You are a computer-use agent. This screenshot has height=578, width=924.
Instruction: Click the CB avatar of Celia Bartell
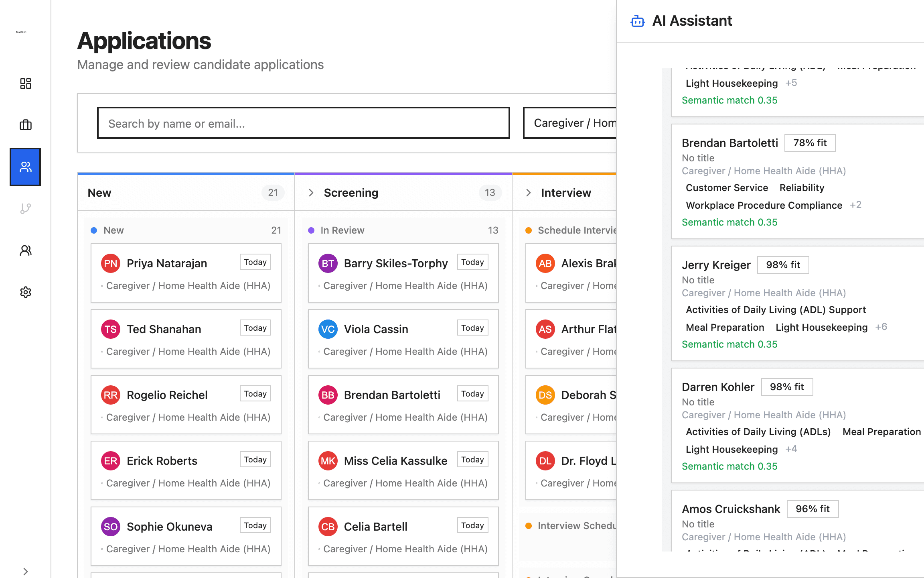click(x=328, y=527)
